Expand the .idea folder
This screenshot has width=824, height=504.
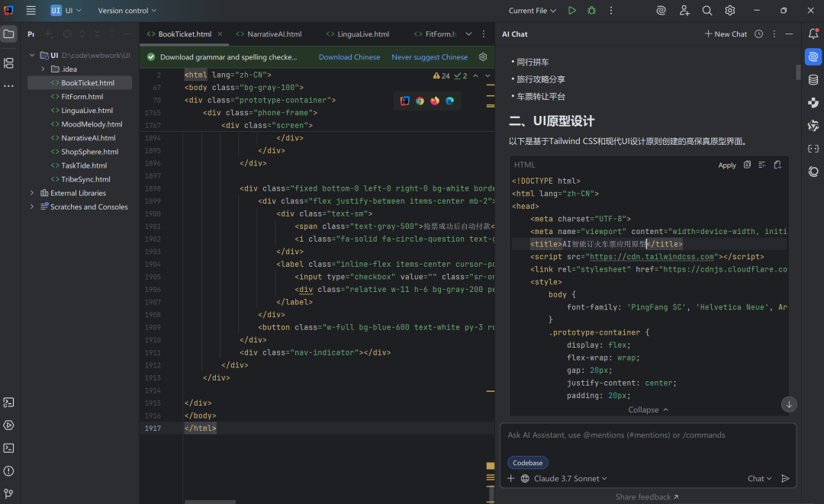point(43,69)
